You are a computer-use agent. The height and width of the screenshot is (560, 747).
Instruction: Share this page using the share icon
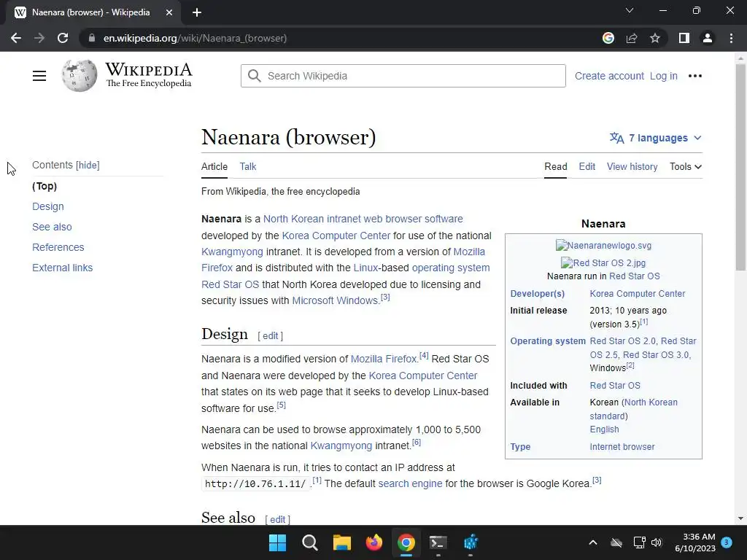click(x=632, y=38)
